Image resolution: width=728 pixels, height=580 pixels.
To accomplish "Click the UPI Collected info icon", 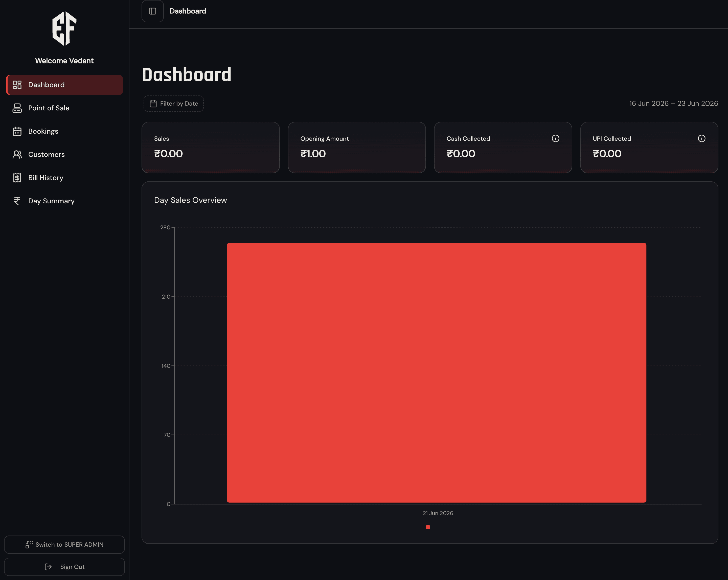I will 702,138.
